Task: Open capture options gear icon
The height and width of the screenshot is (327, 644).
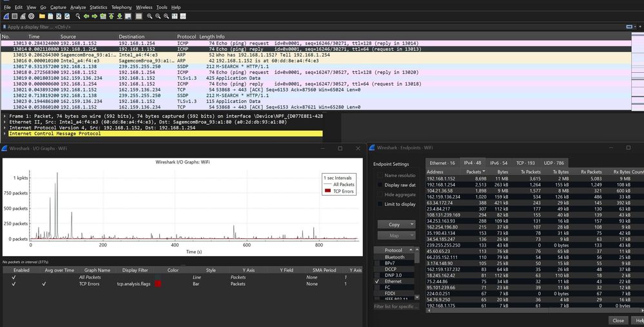Action: pyautogui.click(x=31, y=16)
